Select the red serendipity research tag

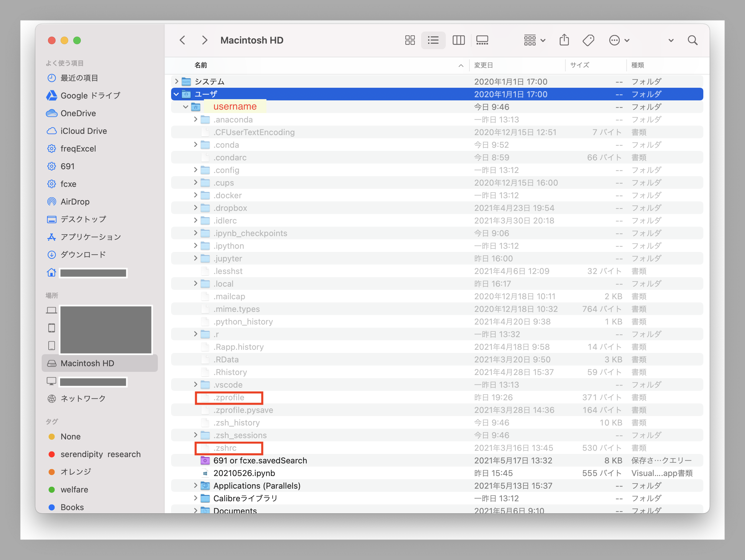click(100, 454)
